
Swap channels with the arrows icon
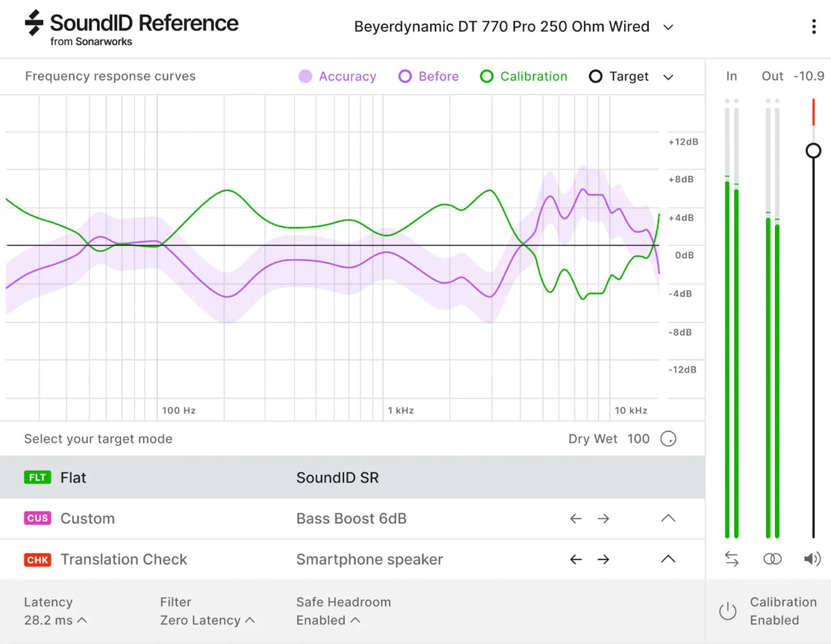point(731,559)
